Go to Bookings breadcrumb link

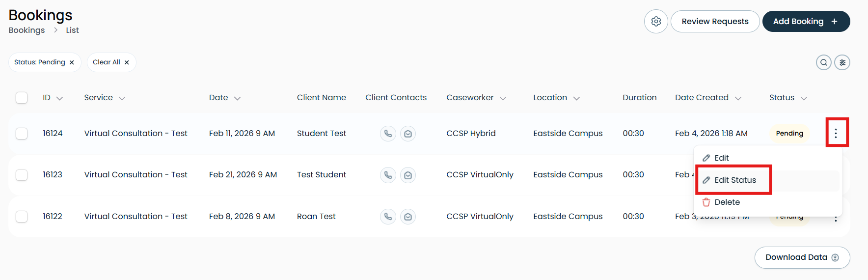(x=27, y=30)
